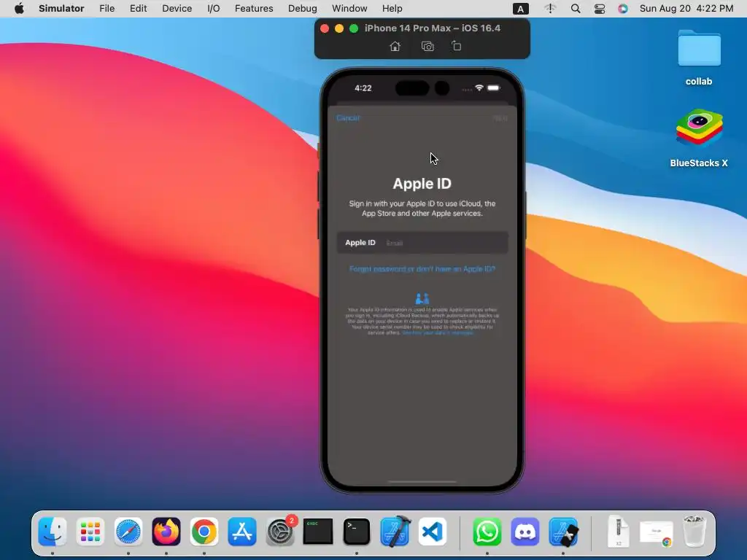The image size is (747, 560).
Task: Launch Google Chrome from the Dock
Action: click(204, 532)
